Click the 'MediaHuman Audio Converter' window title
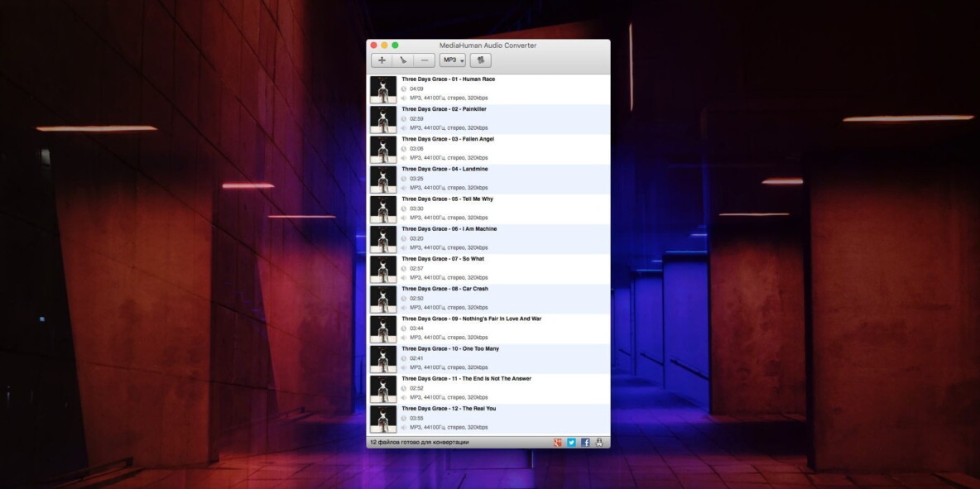This screenshot has width=980, height=489. point(488,46)
